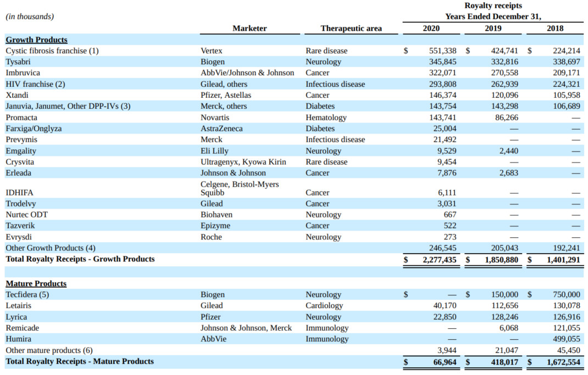Select the 'Trodelvy' product name
588x375 pixels.
(x=21, y=204)
